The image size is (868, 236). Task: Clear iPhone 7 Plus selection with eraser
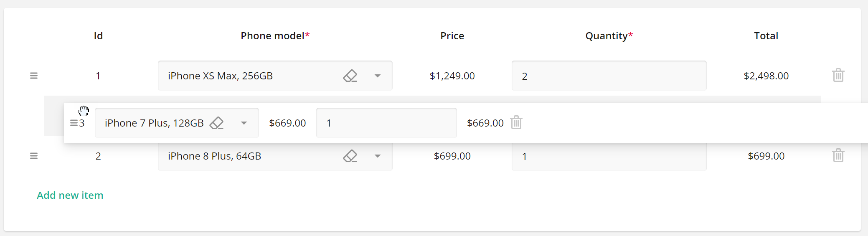point(216,123)
